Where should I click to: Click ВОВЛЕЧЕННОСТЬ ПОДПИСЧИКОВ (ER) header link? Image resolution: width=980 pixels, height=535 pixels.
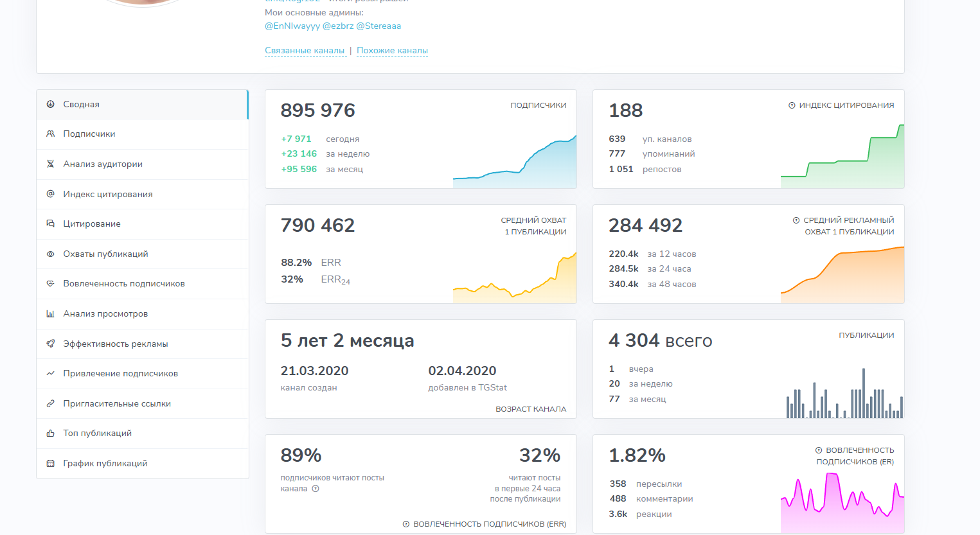coord(855,456)
